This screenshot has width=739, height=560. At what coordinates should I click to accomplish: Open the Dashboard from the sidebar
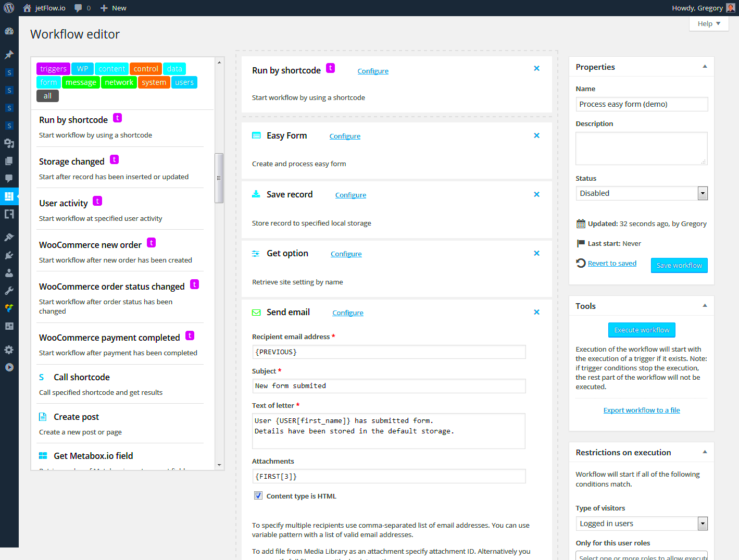[x=9, y=31]
